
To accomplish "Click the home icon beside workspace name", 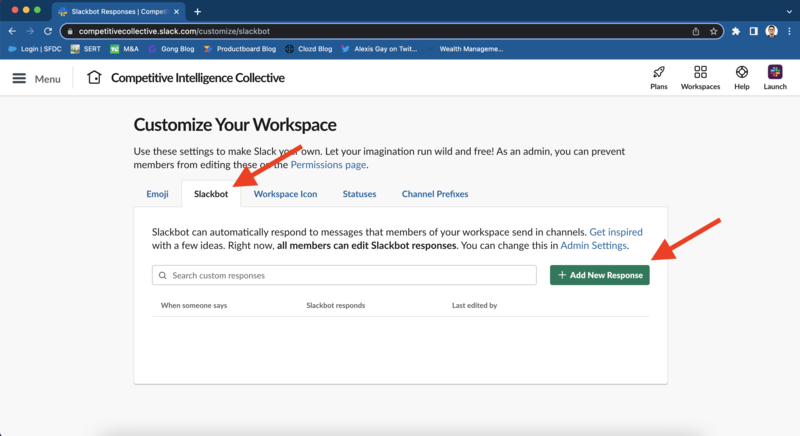I will click(x=94, y=78).
